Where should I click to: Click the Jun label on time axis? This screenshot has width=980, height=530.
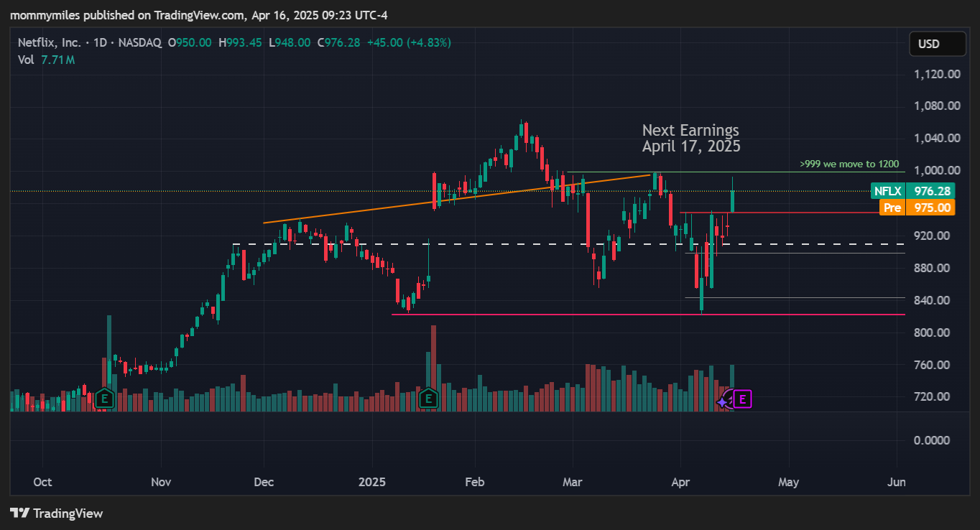[897, 482]
